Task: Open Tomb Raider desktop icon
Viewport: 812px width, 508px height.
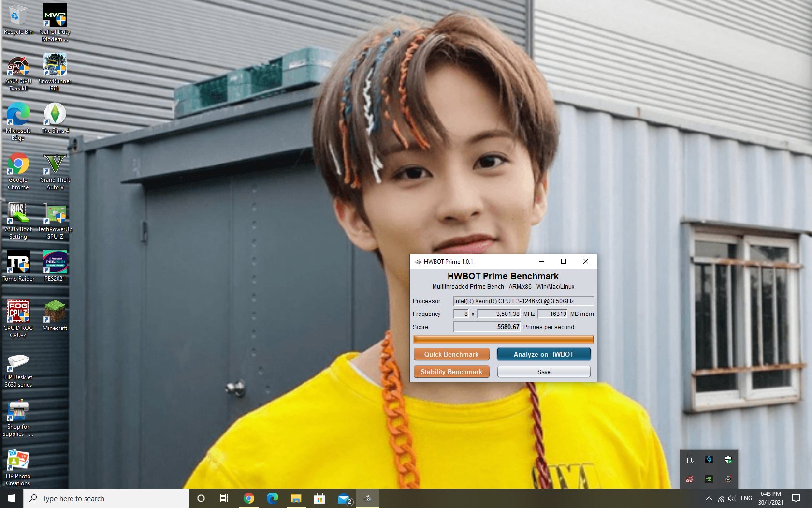Action: point(18,266)
